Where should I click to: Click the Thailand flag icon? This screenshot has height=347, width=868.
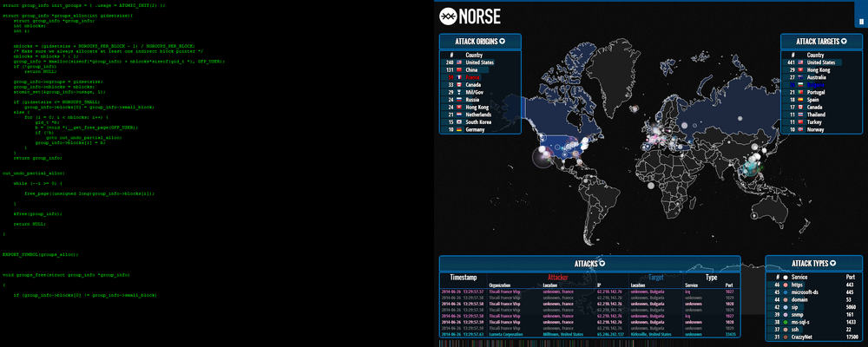(x=800, y=115)
